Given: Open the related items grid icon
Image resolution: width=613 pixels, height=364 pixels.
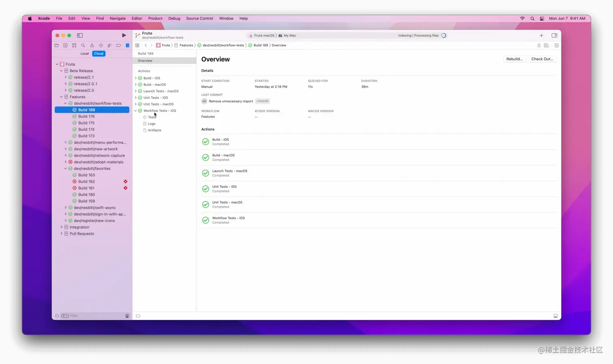Looking at the screenshot, I should [x=137, y=45].
